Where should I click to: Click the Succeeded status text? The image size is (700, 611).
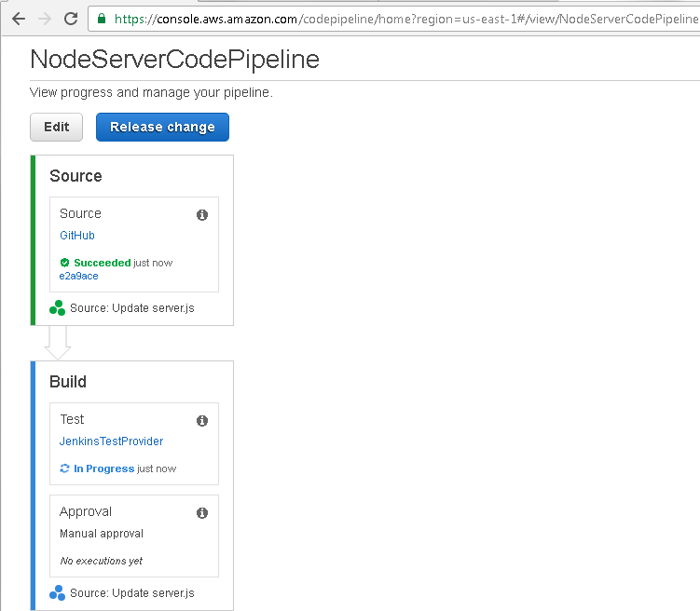(x=103, y=263)
